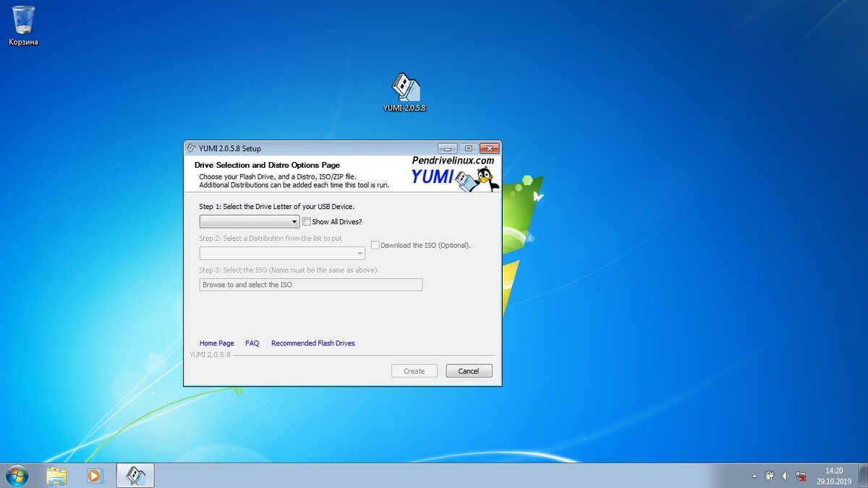Open the Recycle Bin (Корзина) desktop icon
This screenshot has height=488, width=868.
point(23,25)
